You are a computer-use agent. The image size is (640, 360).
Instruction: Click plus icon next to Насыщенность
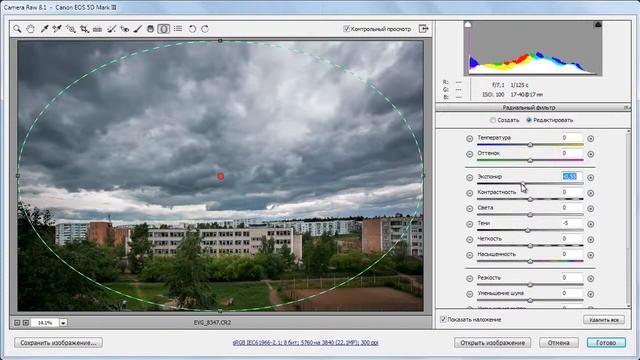(590, 255)
